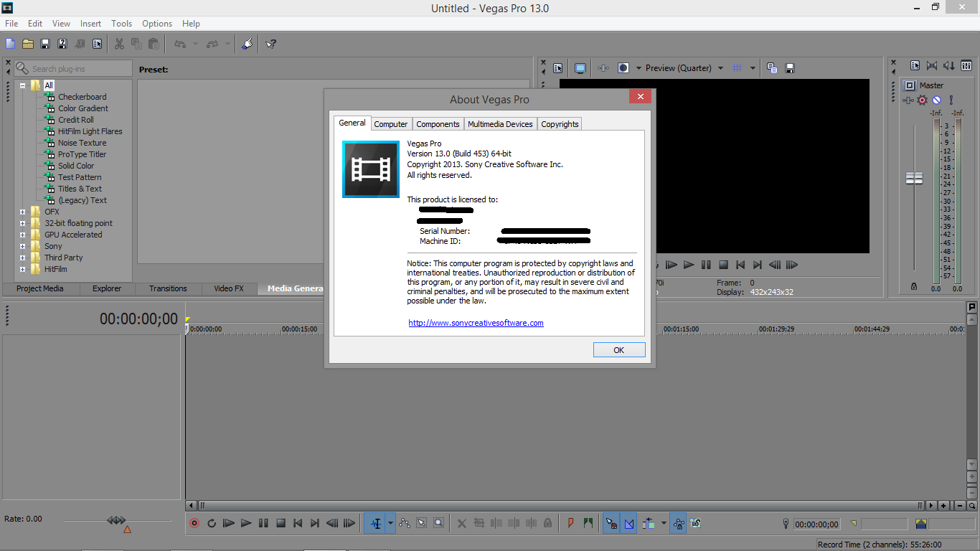
Task: Open the Insert menu
Action: [x=90, y=24]
